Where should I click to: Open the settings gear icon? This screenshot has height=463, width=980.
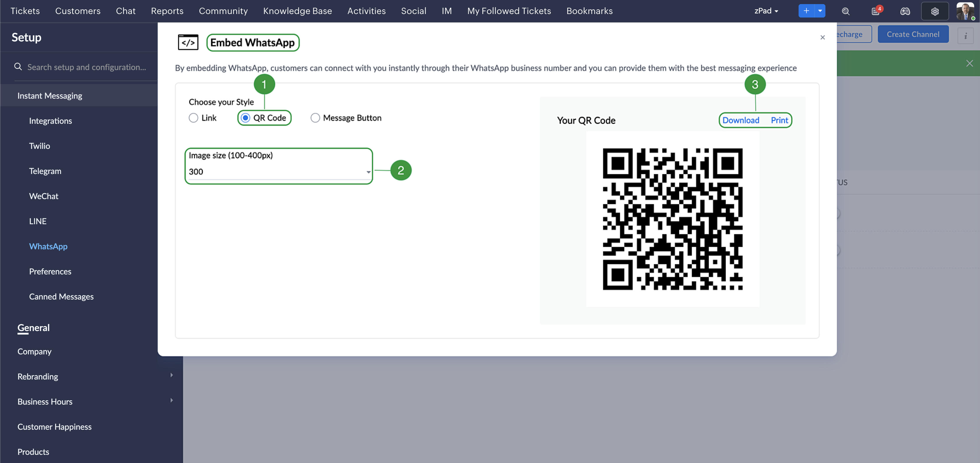pos(935,11)
